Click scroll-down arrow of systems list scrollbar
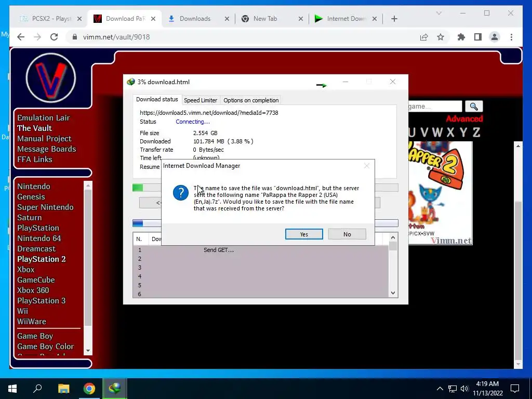The image size is (532, 399). click(x=88, y=351)
